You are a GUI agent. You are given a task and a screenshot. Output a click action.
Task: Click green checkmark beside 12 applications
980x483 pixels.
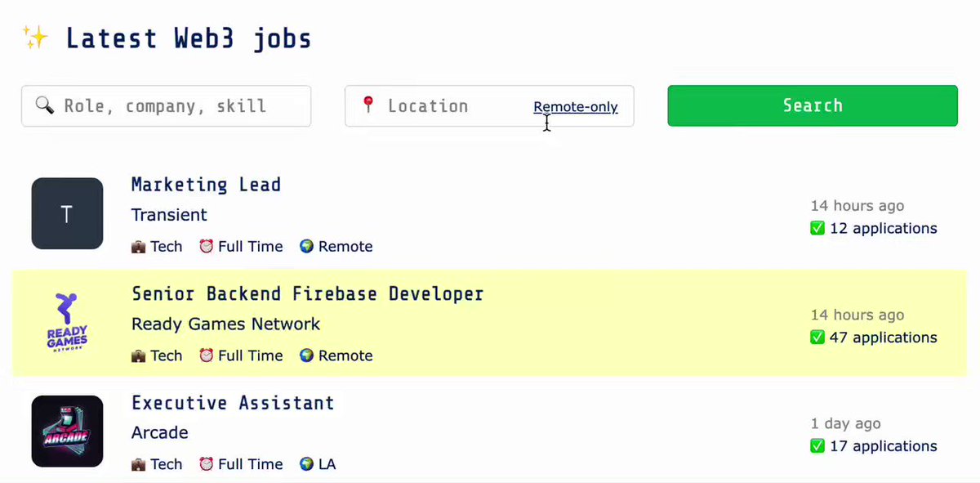pos(817,228)
